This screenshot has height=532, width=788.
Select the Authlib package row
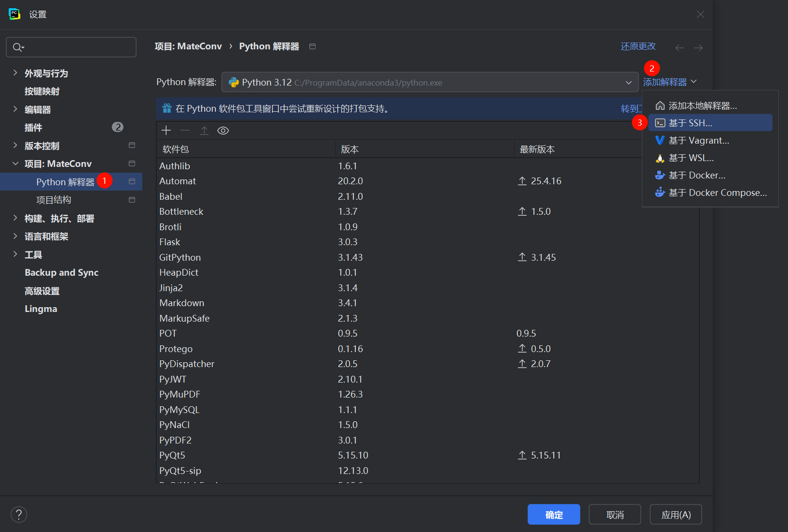click(x=428, y=166)
